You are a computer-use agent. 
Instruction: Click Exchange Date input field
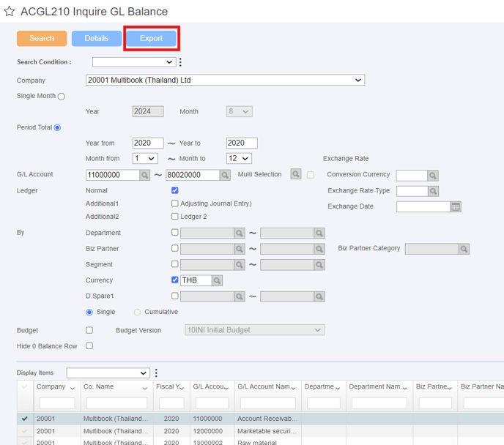423,207
